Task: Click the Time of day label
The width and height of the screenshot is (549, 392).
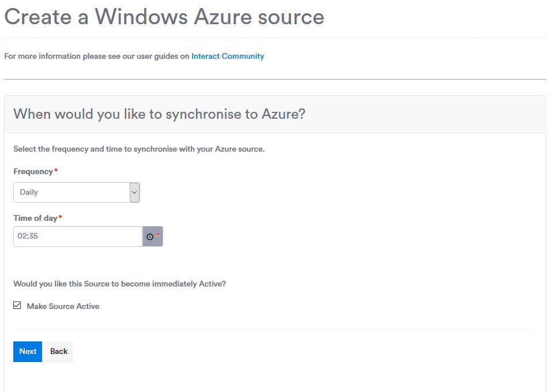Action: click(x=35, y=218)
